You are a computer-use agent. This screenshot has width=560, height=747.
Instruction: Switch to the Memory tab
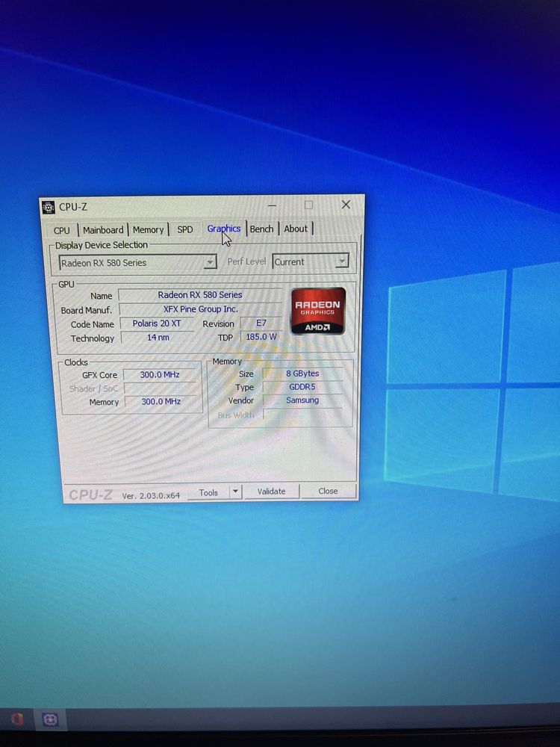click(148, 229)
